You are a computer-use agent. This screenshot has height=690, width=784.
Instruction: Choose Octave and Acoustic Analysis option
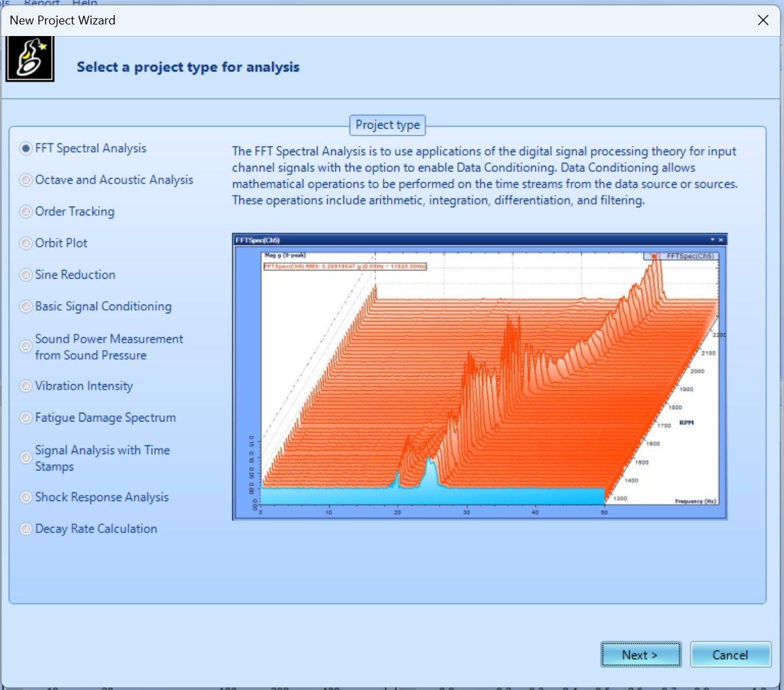point(27,180)
